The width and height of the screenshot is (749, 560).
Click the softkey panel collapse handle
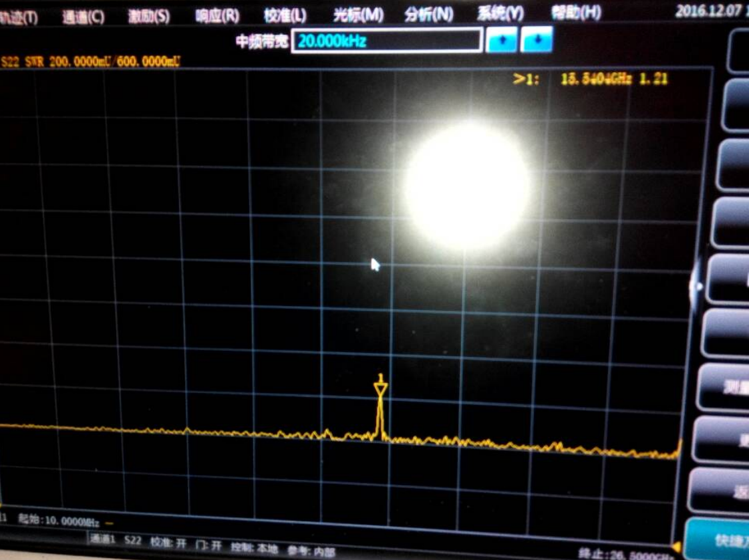[697, 287]
